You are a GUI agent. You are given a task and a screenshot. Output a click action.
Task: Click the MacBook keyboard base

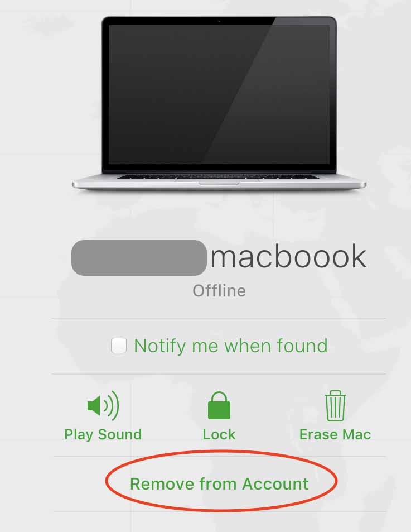[x=219, y=181]
